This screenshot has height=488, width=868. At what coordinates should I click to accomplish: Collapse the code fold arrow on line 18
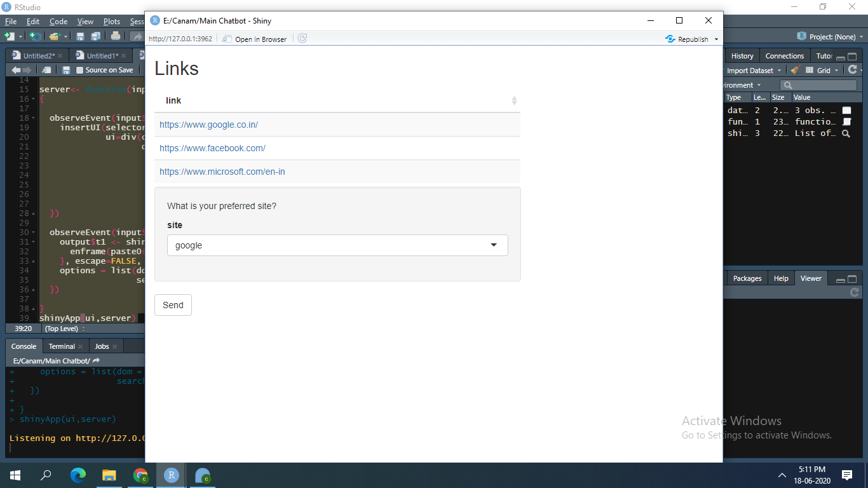point(33,118)
